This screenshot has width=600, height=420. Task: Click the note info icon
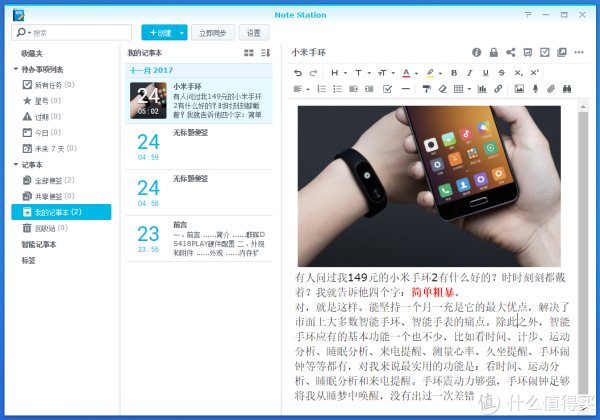click(x=477, y=52)
